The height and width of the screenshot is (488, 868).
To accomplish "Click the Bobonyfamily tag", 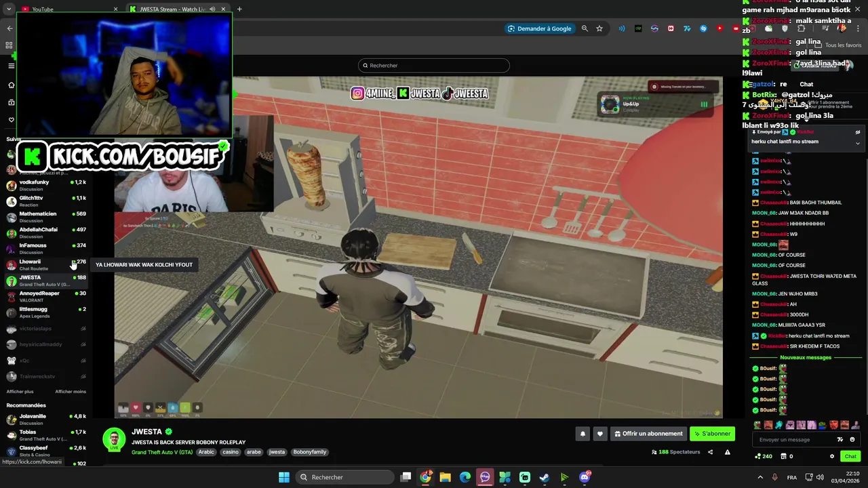I will [x=310, y=452].
